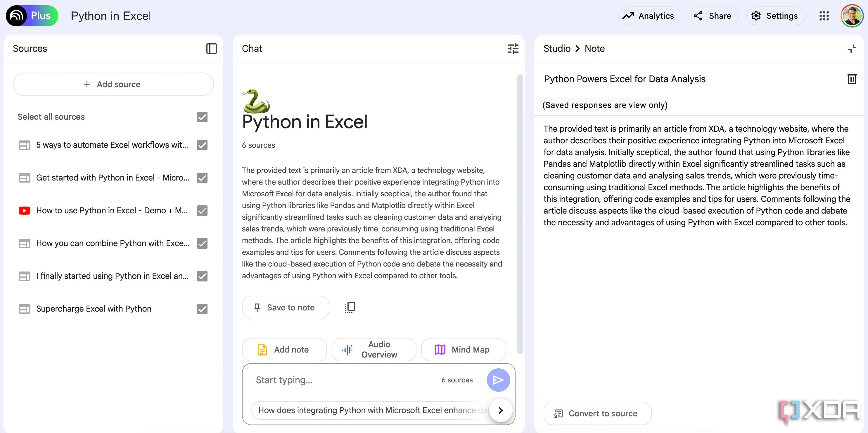868x433 pixels.
Task: Click Add source button
Action: click(x=113, y=84)
